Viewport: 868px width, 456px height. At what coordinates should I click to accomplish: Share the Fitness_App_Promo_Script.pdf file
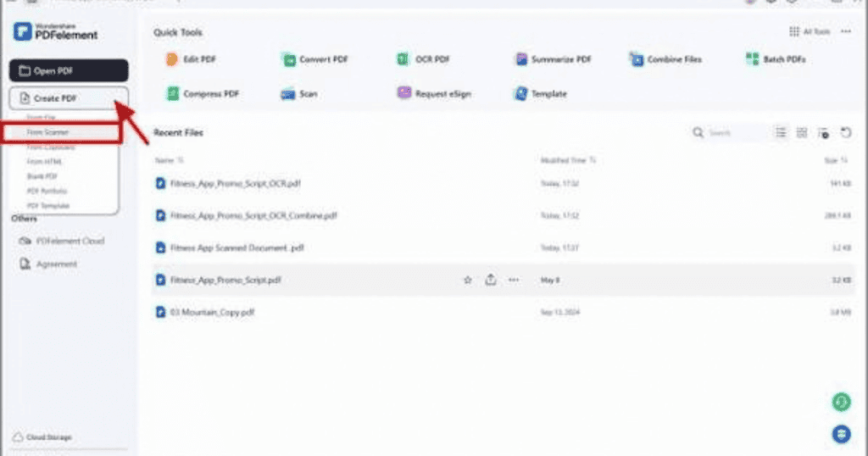point(491,280)
